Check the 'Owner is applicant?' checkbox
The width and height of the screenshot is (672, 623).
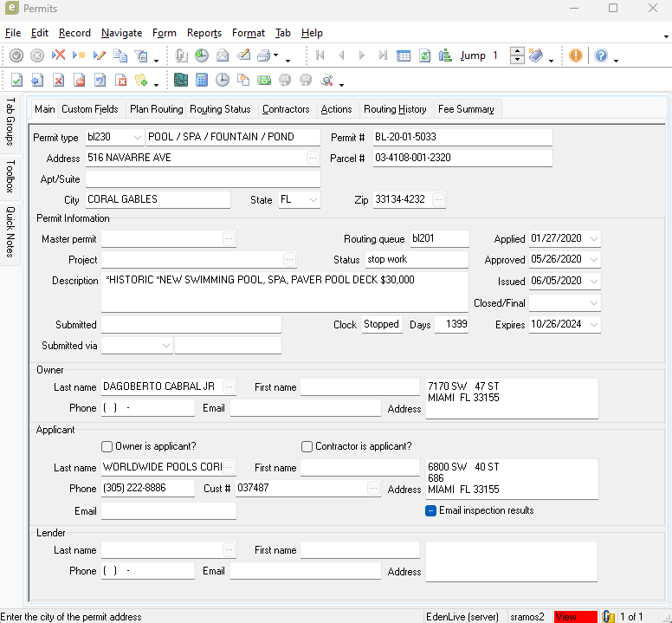pyautogui.click(x=107, y=446)
